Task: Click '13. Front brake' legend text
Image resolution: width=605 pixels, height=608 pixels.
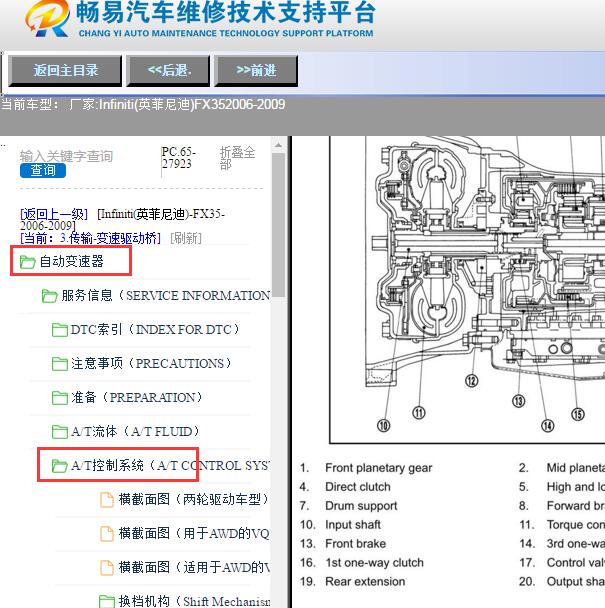Action: pyautogui.click(x=343, y=544)
